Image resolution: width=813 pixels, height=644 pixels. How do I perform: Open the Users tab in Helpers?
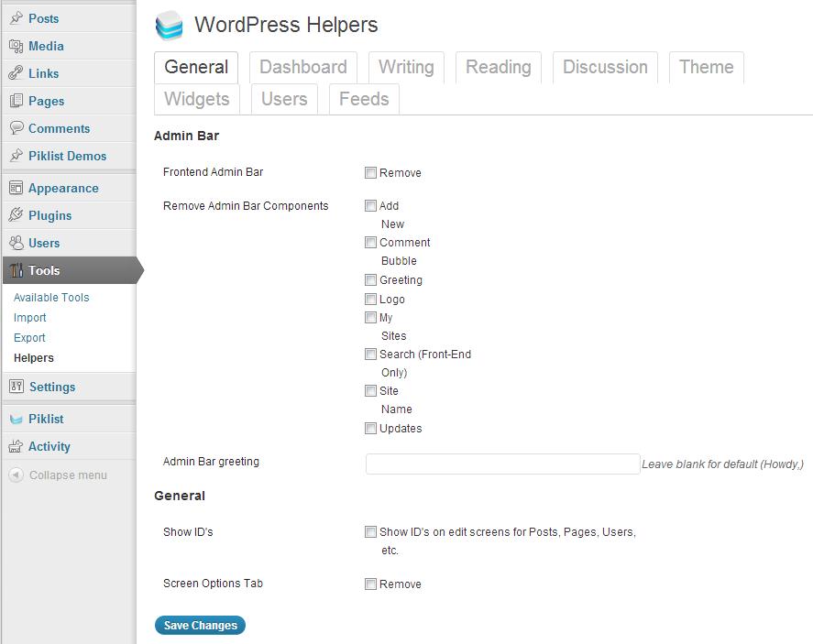pos(284,99)
